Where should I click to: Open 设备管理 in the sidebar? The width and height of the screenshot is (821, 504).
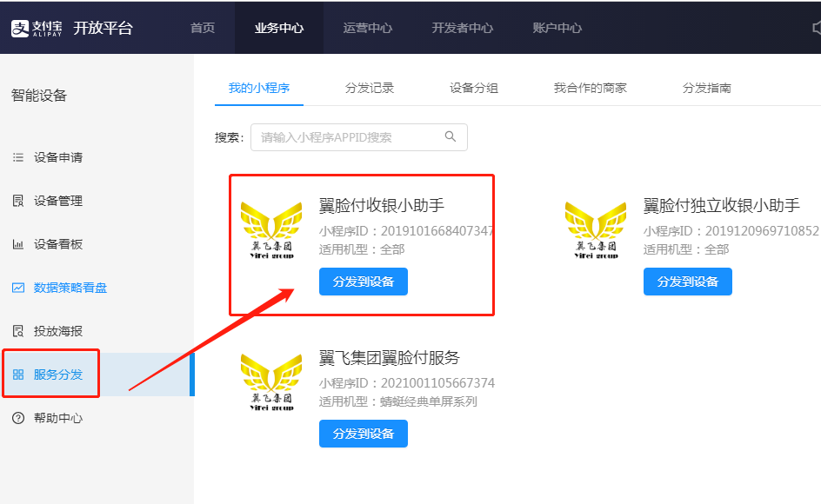[x=58, y=201]
